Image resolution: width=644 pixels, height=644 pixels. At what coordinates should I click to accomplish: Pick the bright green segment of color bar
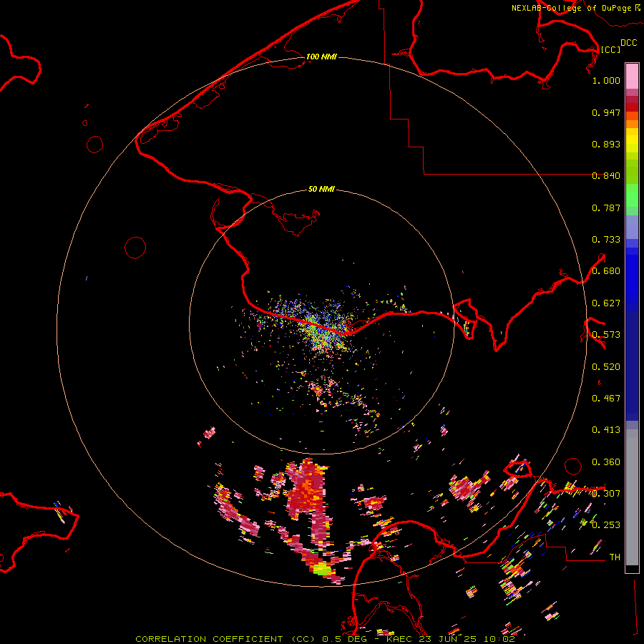click(x=632, y=195)
